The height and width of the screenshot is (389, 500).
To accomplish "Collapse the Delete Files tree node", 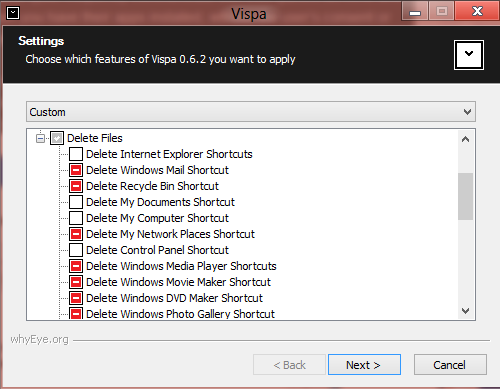I will [x=40, y=138].
